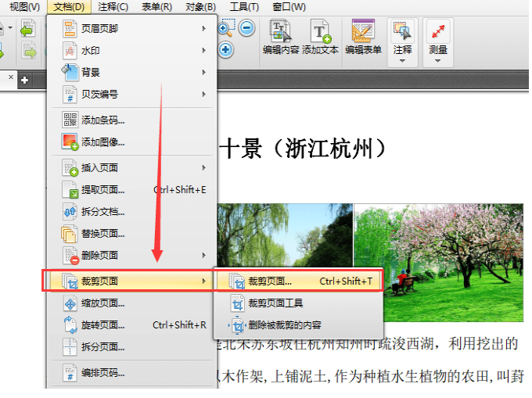Select the marquee zoom tool icon
This screenshot has width=532, height=398.
(226, 28)
